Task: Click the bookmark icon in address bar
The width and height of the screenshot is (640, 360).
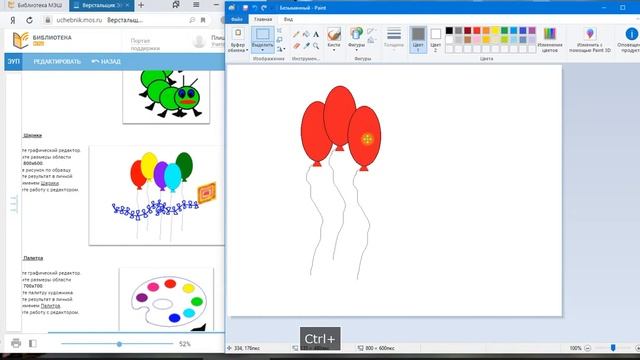Action: click(203, 20)
